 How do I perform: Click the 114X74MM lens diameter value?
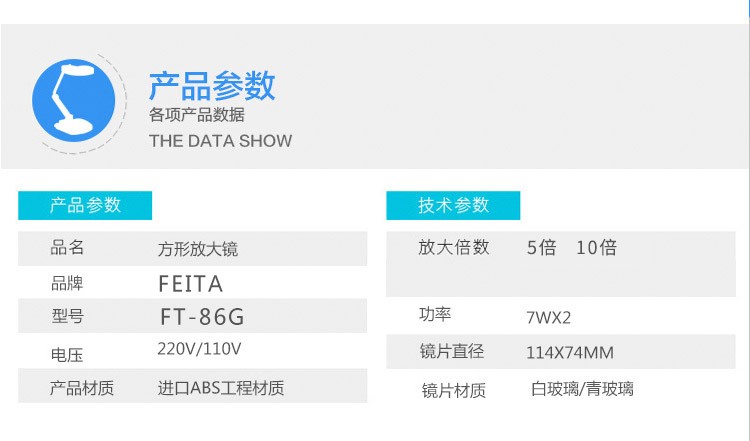tap(570, 353)
